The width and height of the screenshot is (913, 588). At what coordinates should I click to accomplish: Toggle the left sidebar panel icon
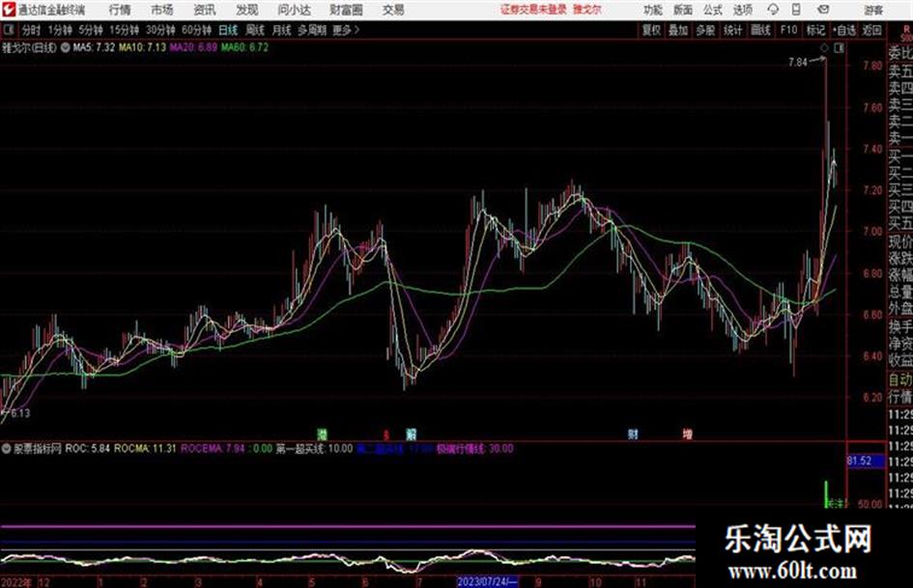pyautogui.click(x=8, y=29)
